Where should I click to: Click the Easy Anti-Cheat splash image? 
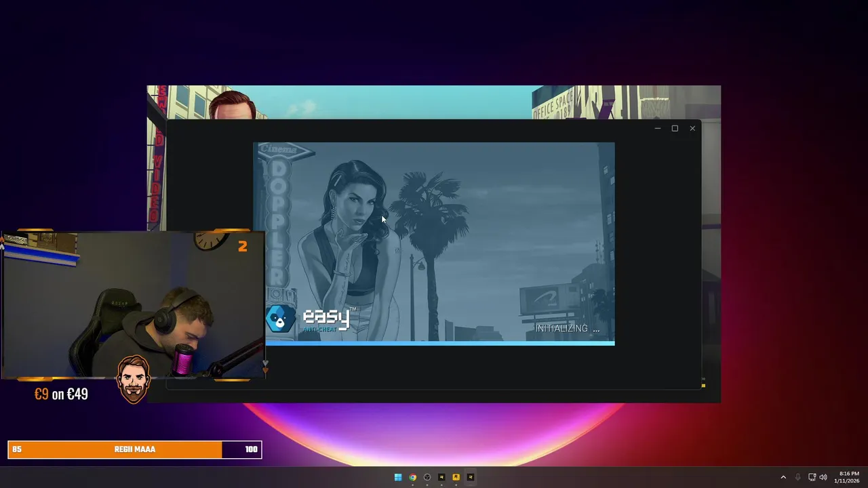click(x=434, y=244)
